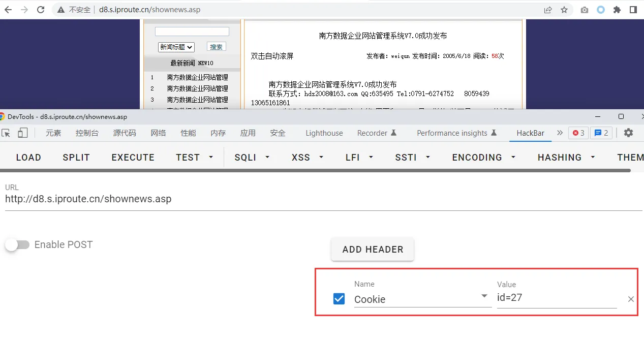Click the cookie Value input field

click(x=557, y=298)
